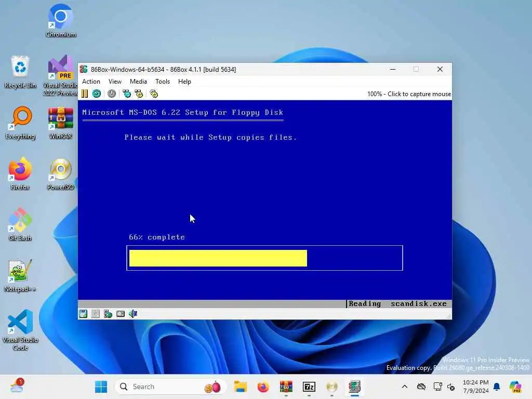Send Ctrl+Alt+Del using the toolbar icon
532x399 pixels.
[127, 94]
